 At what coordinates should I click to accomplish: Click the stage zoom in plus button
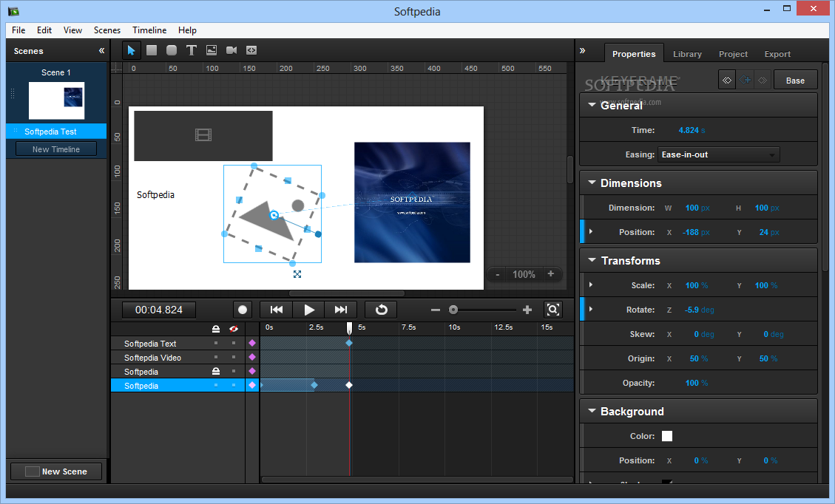click(x=551, y=273)
